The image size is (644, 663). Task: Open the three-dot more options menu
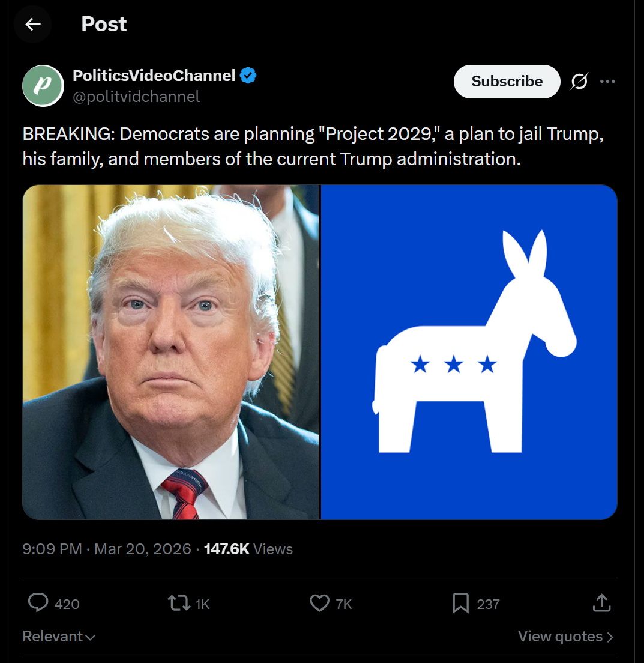pyautogui.click(x=607, y=82)
